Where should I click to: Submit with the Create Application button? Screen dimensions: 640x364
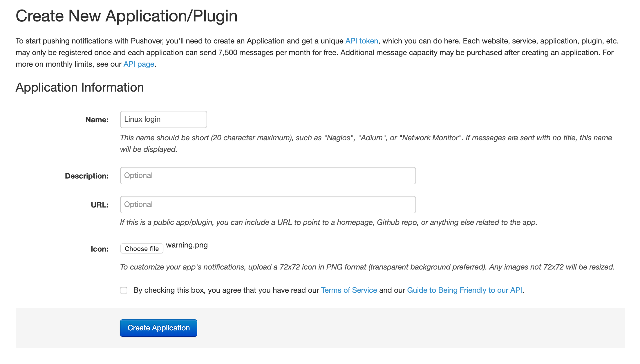pyautogui.click(x=158, y=328)
